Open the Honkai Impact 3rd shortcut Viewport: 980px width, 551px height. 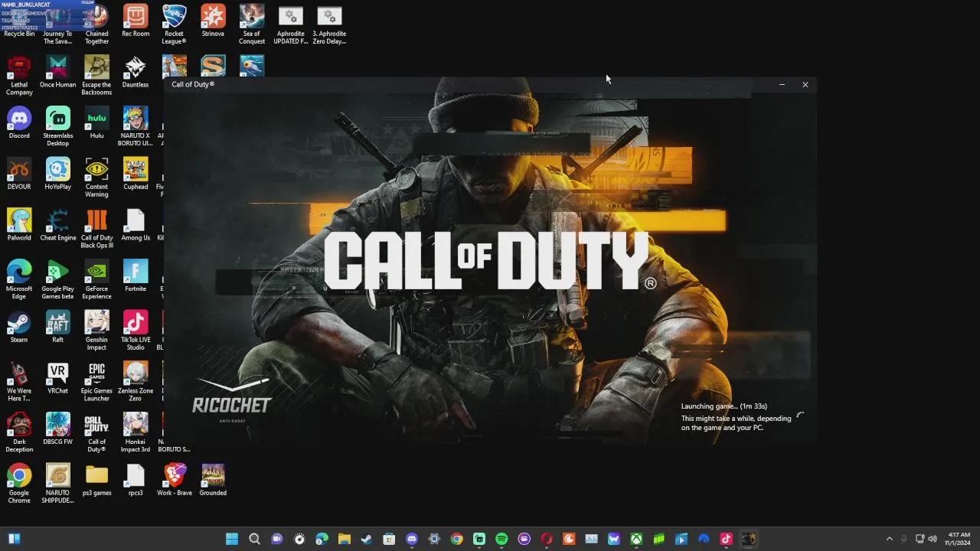[x=136, y=432]
